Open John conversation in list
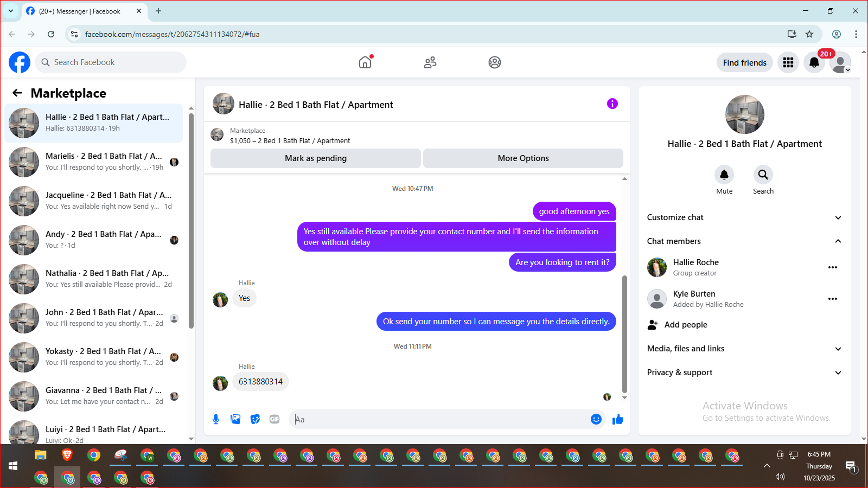This screenshot has width=868, height=488. [93, 318]
